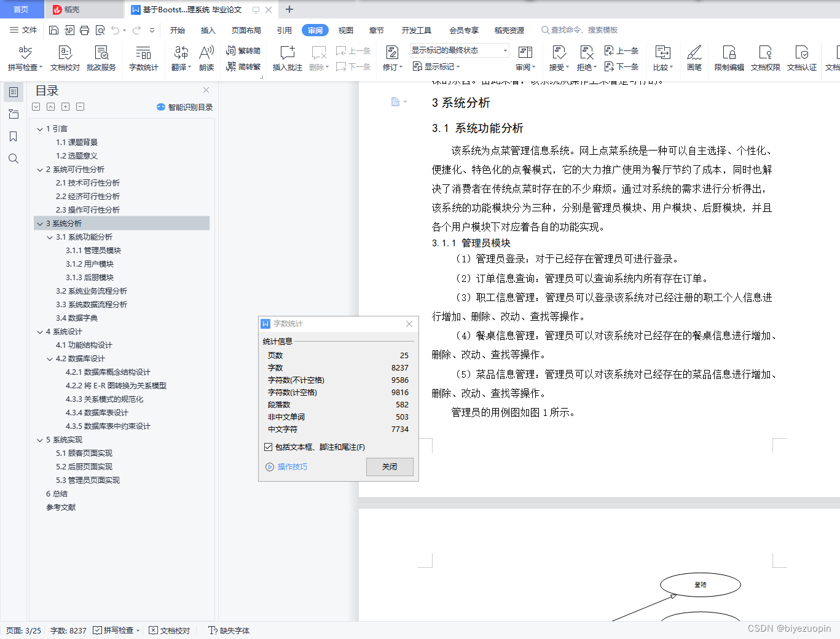Collapse the 3.1 系统功能分析 node
840x639 pixels.
(50, 237)
